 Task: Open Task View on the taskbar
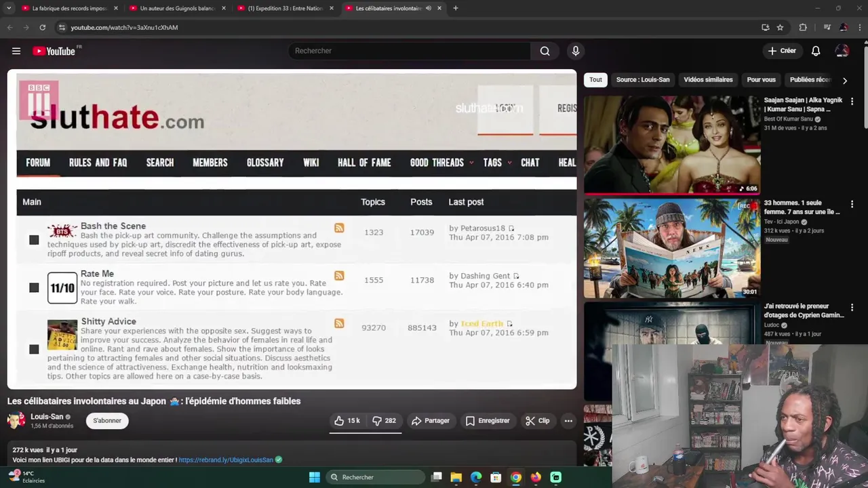coord(437,477)
